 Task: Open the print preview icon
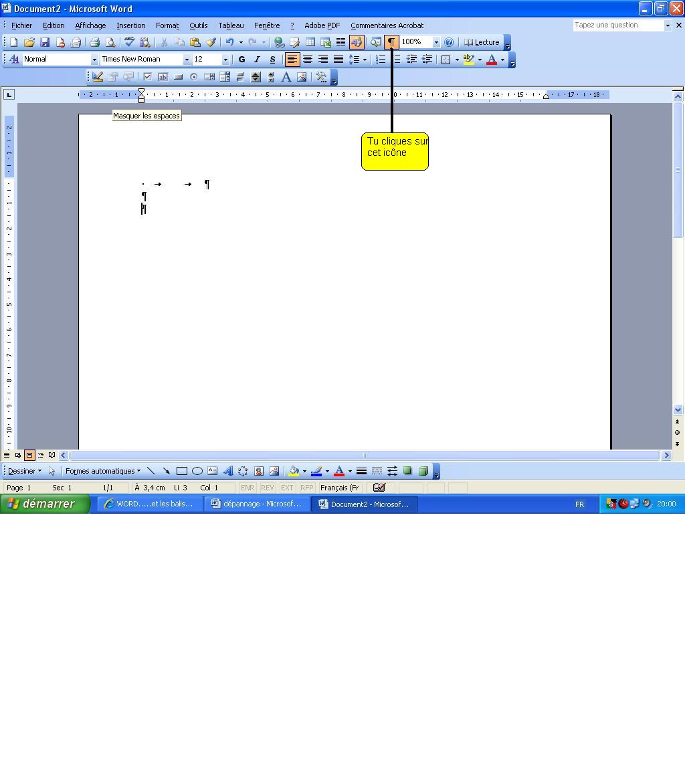tap(110, 42)
